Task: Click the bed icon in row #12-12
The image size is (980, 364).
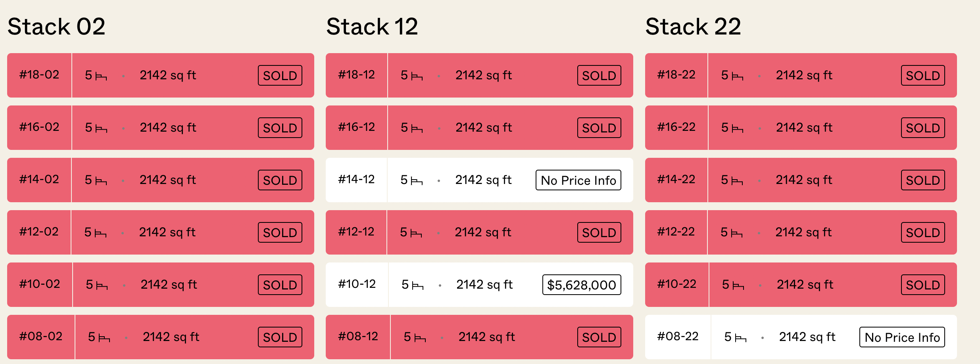Action: point(416,233)
